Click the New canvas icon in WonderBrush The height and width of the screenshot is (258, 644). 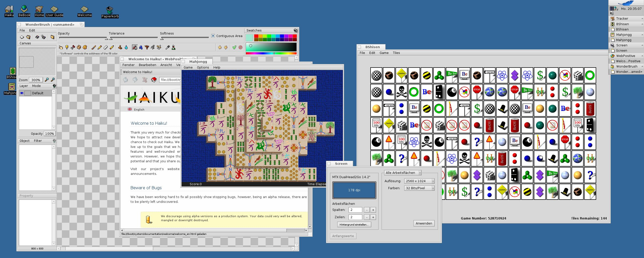coord(22,37)
